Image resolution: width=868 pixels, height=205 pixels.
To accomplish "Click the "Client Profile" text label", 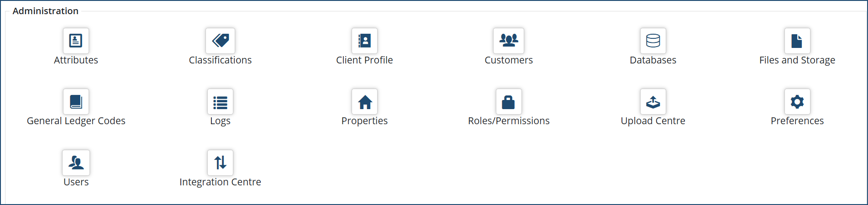I will pos(364,60).
